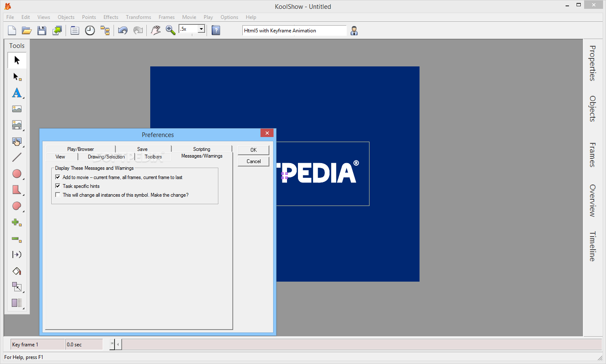Viewport: 606px width, 364px height.
Task: Open the Frames menu
Action: [167, 17]
